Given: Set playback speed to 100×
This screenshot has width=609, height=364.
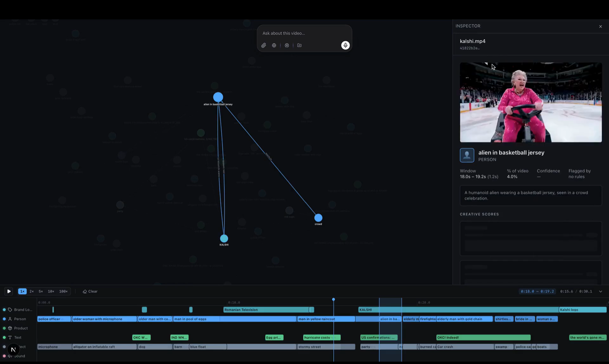Looking at the screenshot, I should click(x=63, y=291).
